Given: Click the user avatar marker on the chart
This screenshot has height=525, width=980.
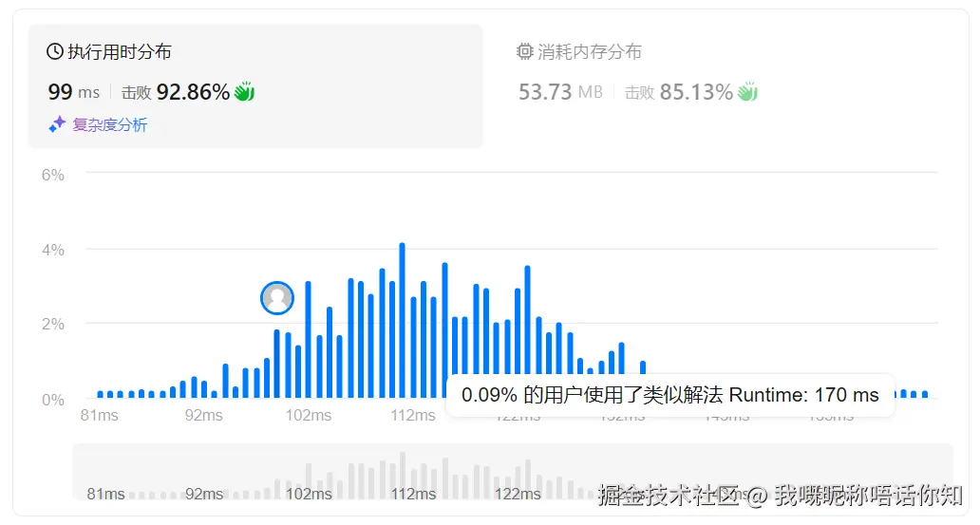Looking at the screenshot, I should [x=277, y=297].
